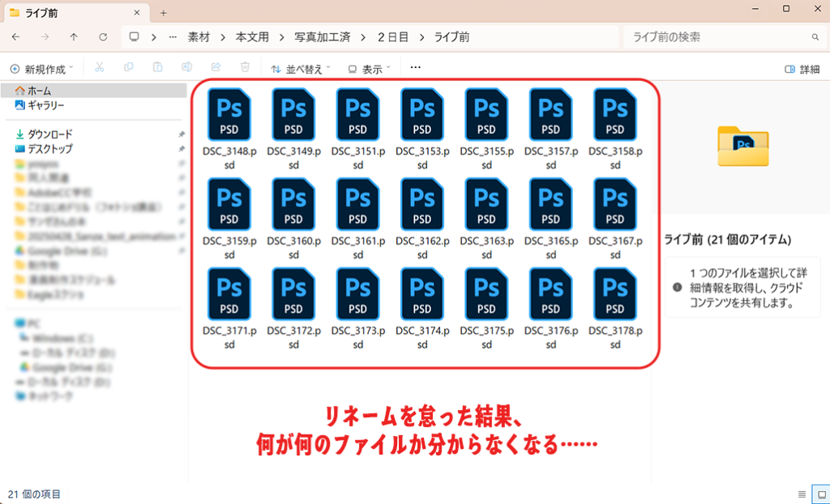This screenshot has height=504, width=830.
Task: Switch to large thumbnails view layout
Action: click(x=822, y=494)
